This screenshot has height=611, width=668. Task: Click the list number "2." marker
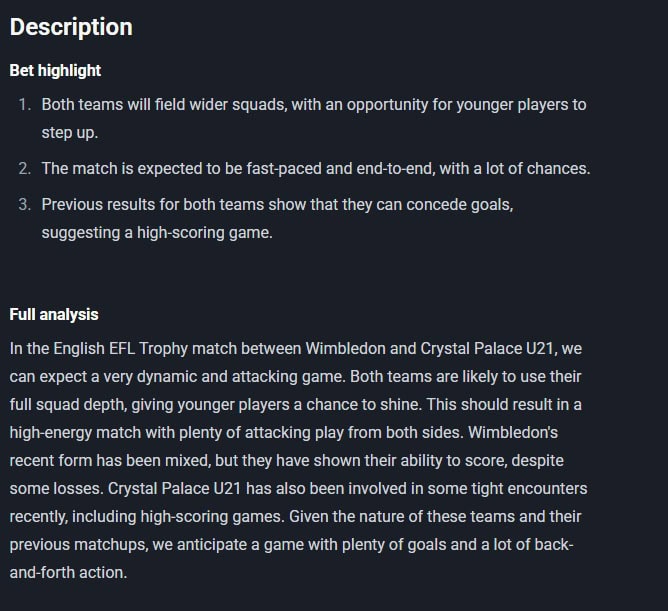[25, 168]
